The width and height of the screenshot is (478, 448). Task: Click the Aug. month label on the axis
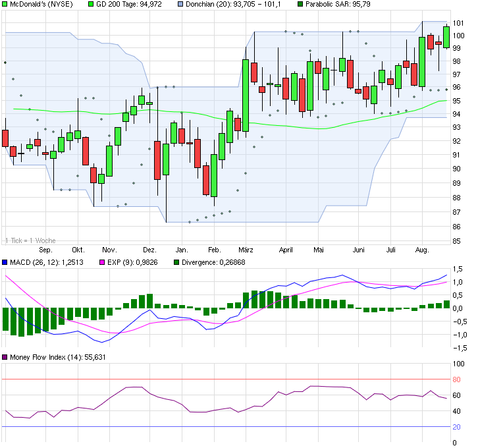423,250
